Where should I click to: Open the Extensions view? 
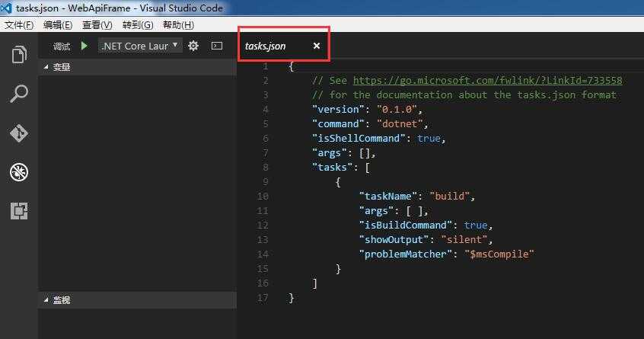tap(19, 211)
